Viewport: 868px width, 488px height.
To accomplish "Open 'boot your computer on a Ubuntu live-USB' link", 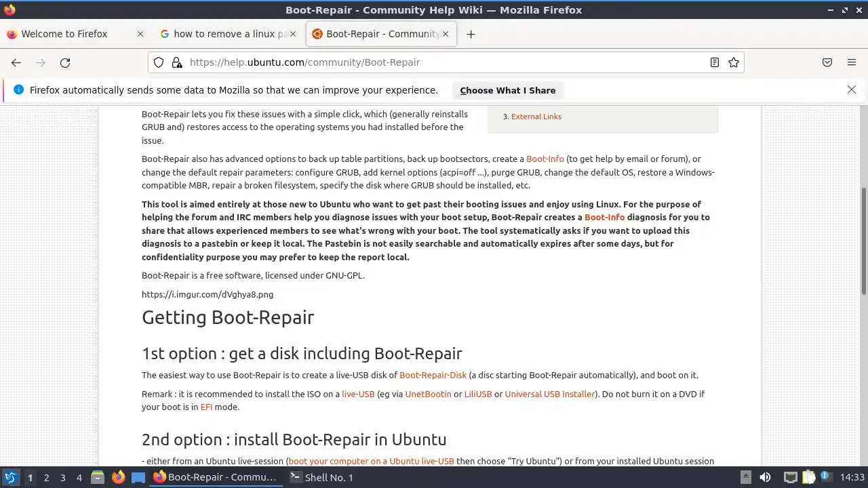I will click(x=372, y=461).
